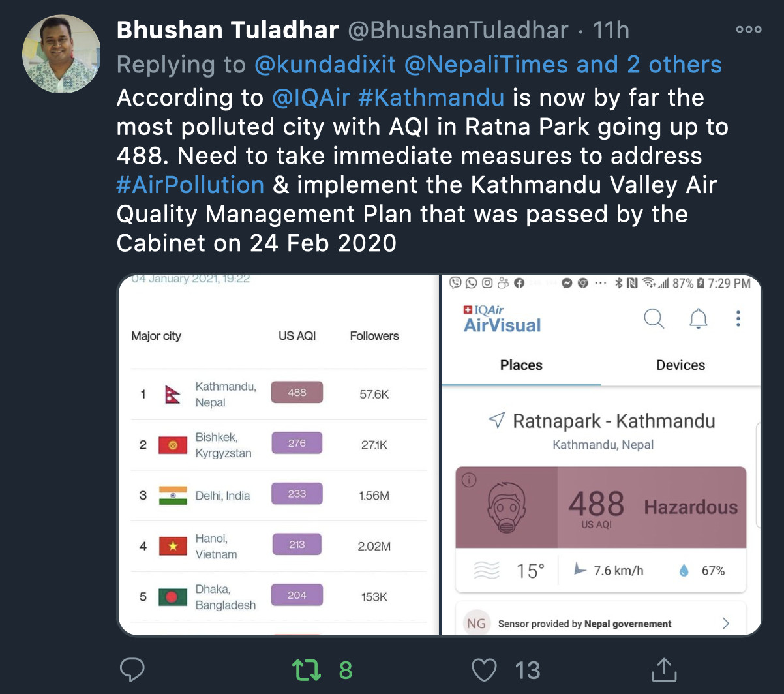Image resolution: width=784 pixels, height=694 pixels.
Task: Open search in the AirVisual app
Action: coord(654,319)
